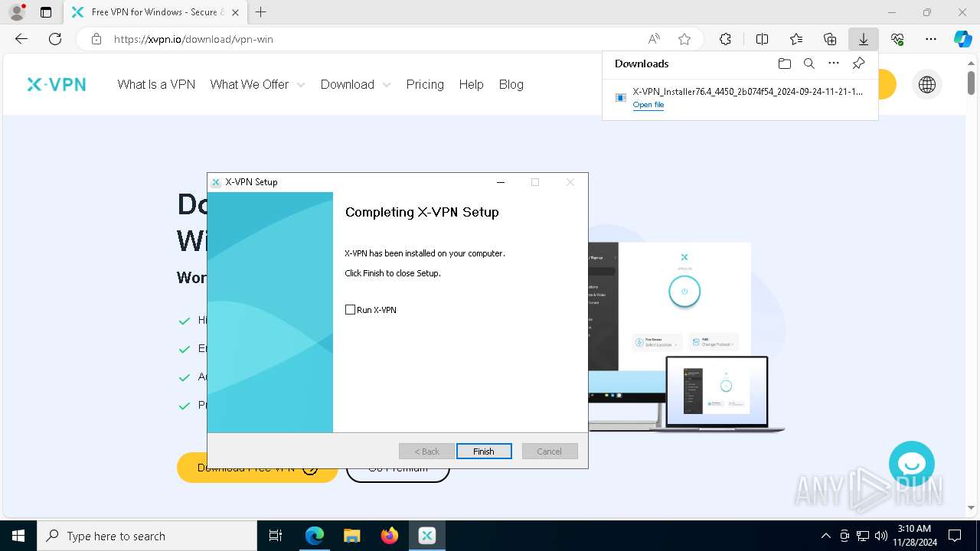Open Help page link
The image size is (980, 551).
471,84
